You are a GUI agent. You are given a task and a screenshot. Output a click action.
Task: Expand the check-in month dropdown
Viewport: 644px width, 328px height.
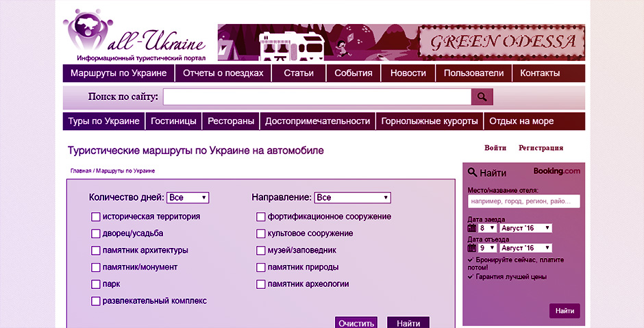[x=525, y=228]
